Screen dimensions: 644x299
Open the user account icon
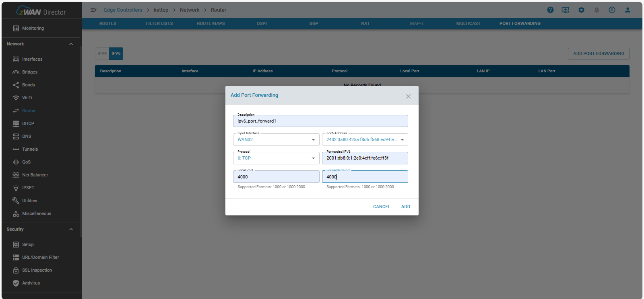click(x=627, y=10)
